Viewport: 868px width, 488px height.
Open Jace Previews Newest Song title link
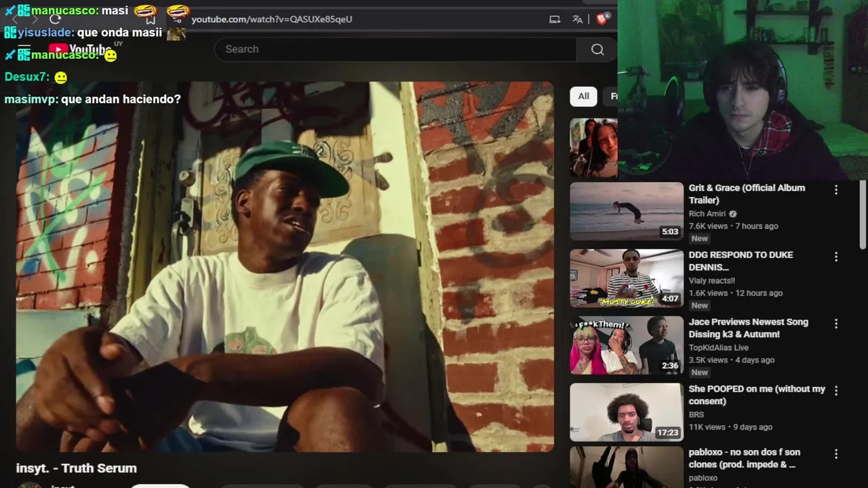(x=749, y=328)
